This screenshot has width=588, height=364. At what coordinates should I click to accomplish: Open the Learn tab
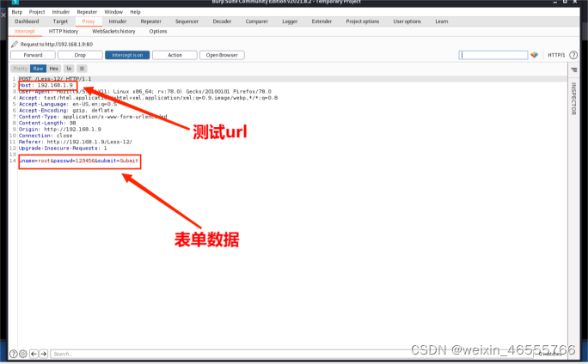[x=442, y=21]
